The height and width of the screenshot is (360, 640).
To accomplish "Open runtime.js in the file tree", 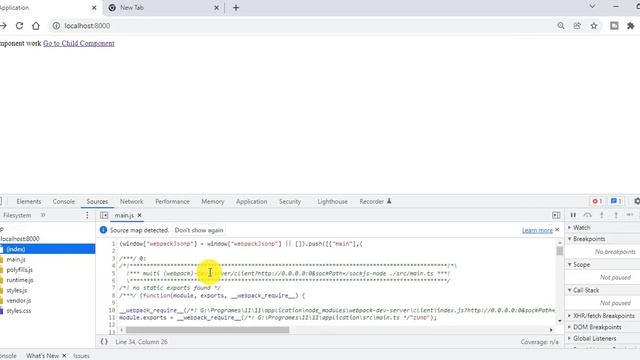I will (20, 280).
